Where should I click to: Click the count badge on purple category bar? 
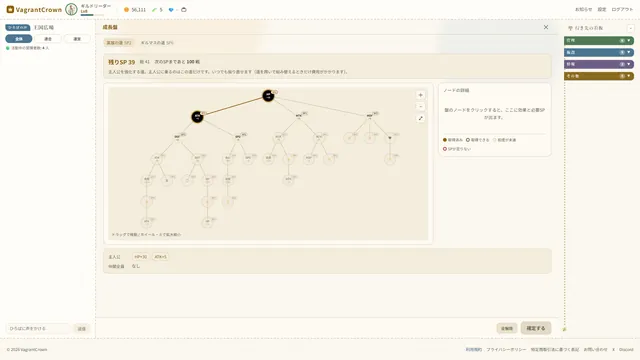pyautogui.click(x=622, y=64)
